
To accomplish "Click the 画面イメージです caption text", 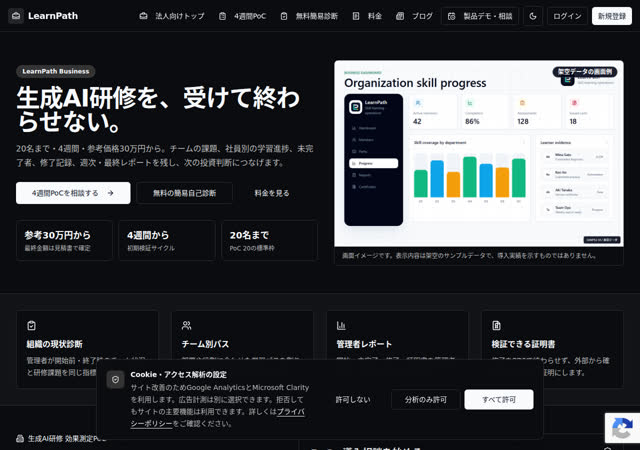I will (x=469, y=256).
